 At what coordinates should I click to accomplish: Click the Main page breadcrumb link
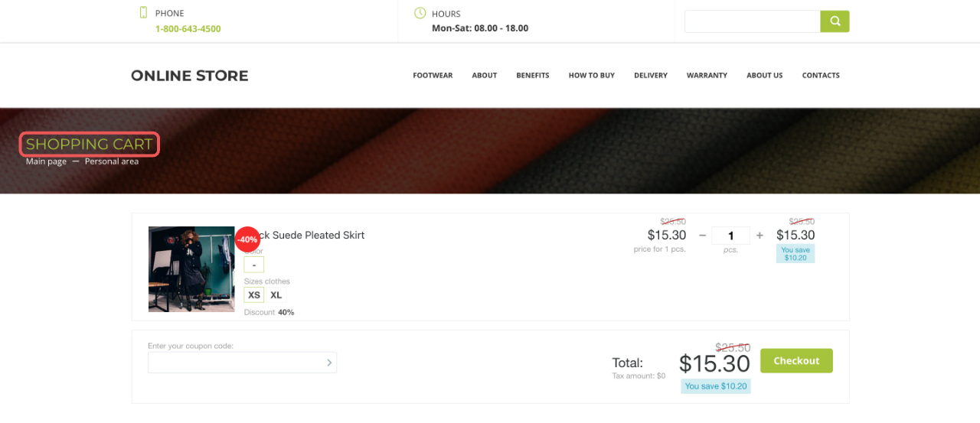pos(46,161)
